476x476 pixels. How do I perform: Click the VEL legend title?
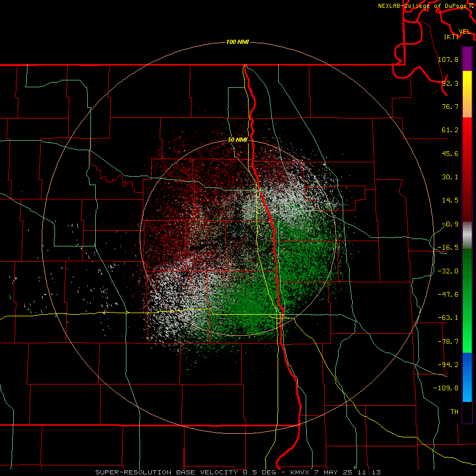[x=465, y=32]
